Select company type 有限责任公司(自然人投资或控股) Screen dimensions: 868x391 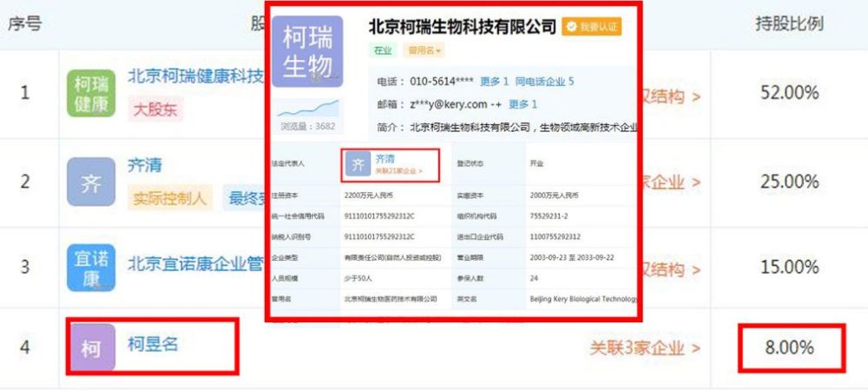point(392,258)
